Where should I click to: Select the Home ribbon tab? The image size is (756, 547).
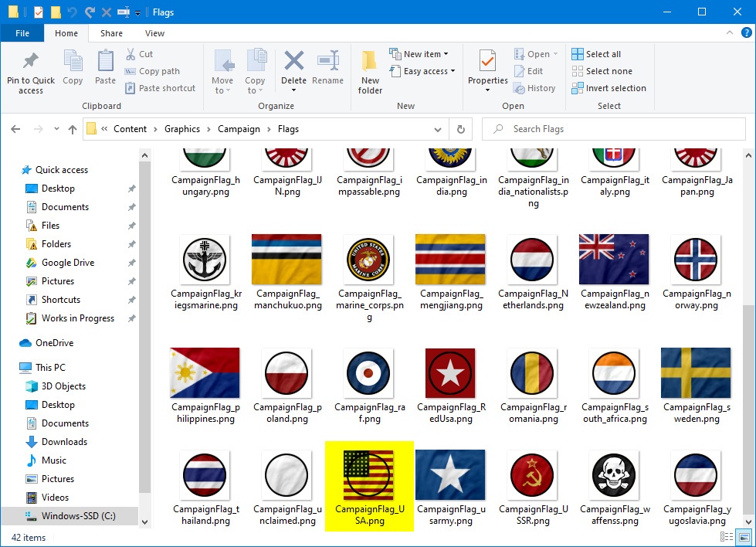66,33
